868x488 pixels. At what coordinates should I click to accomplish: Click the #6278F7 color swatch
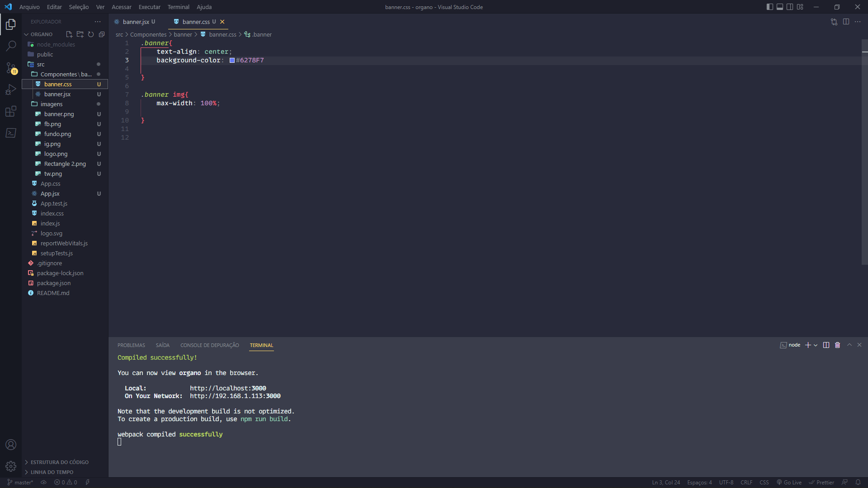(x=232, y=60)
